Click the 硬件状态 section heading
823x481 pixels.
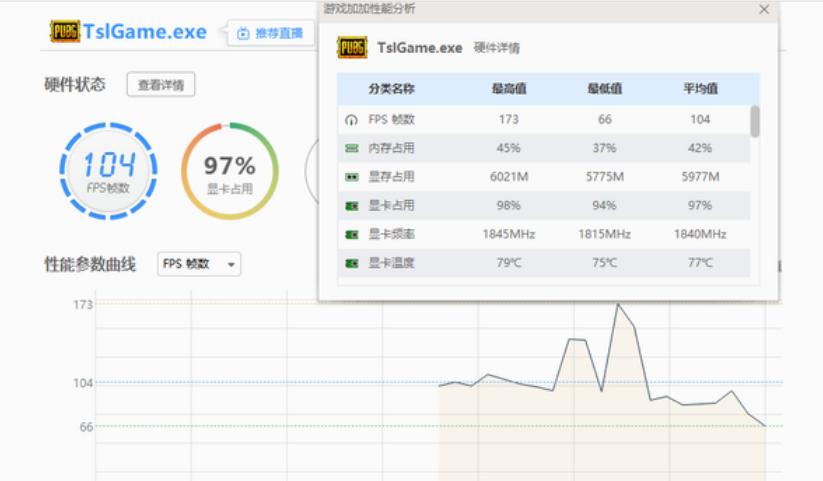(75, 84)
